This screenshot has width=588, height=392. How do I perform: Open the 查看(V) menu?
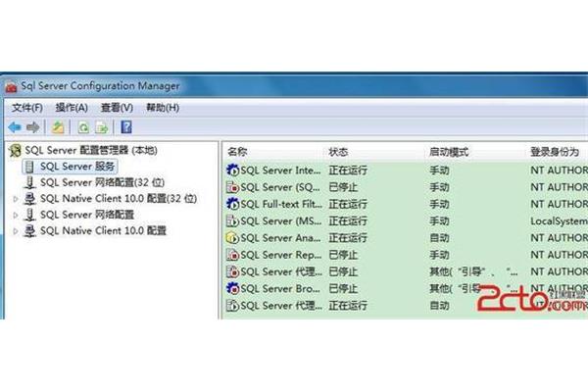(117, 108)
